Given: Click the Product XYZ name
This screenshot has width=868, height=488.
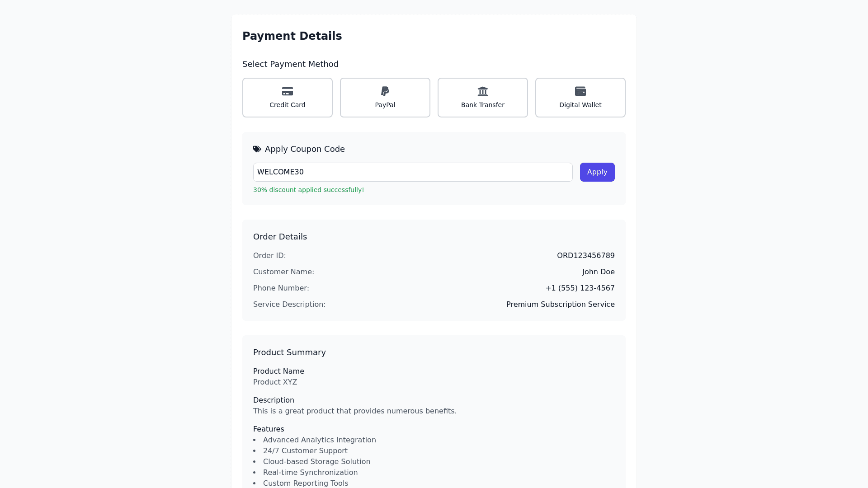Looking at the screenshot, I should tap(275, 382).
